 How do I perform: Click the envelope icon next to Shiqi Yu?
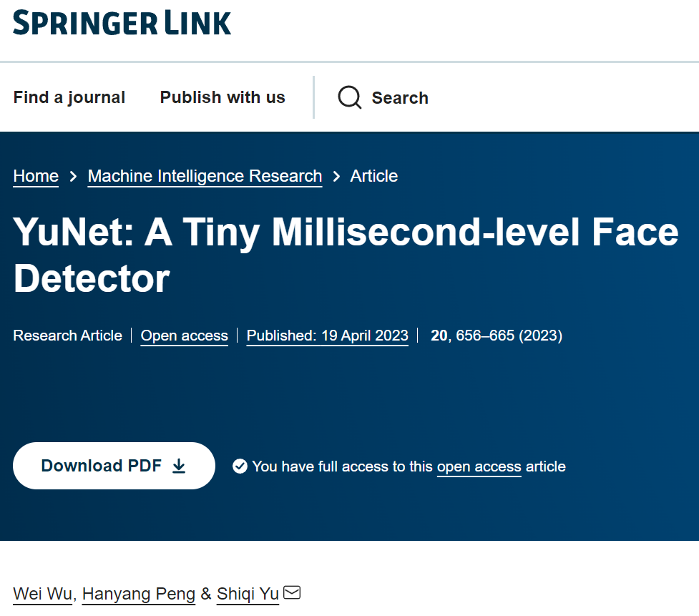coord(292,592)
